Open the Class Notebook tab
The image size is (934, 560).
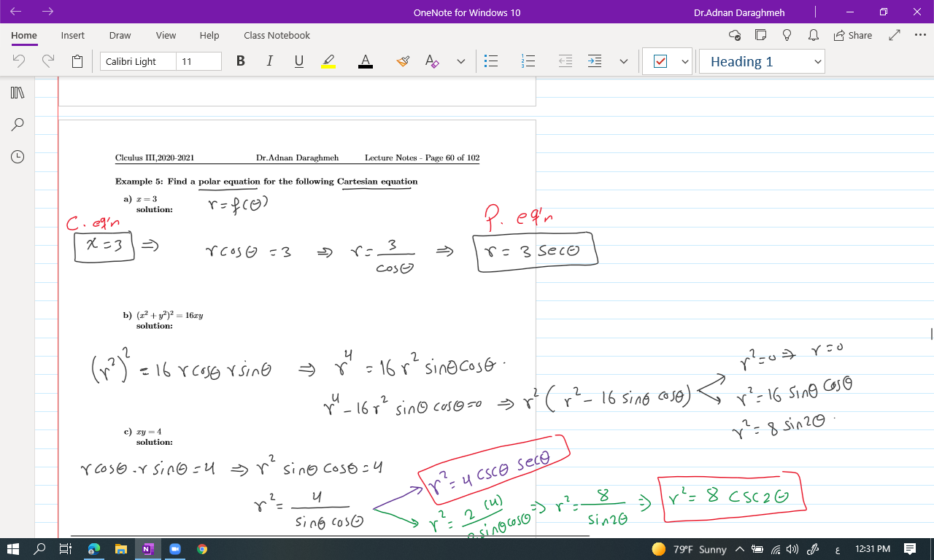(x=277, y=35)
